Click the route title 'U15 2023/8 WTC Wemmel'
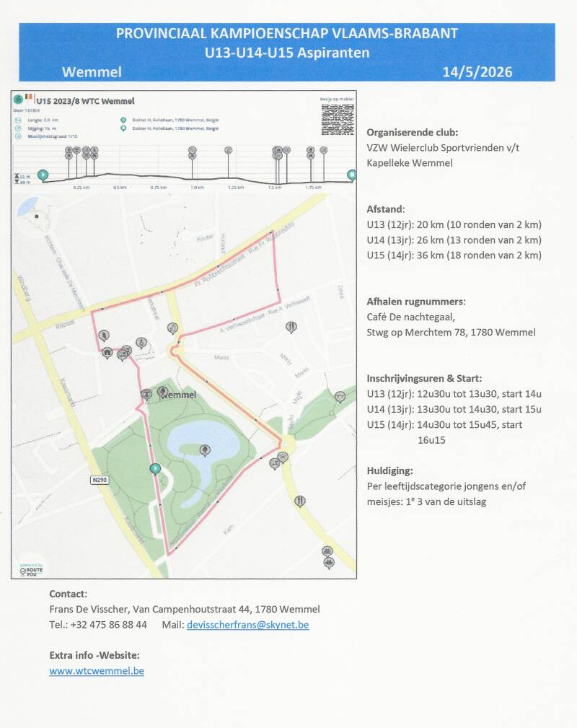577x728 pixels. point(85,101)
